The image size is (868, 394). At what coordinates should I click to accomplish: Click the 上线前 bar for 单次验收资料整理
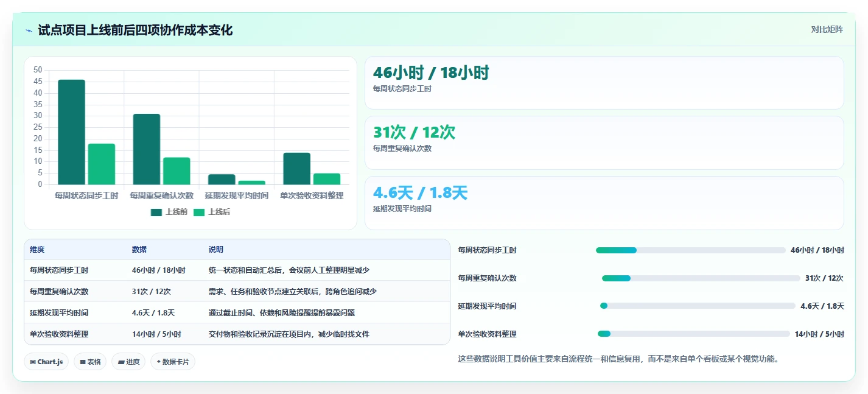coord(297,169)
